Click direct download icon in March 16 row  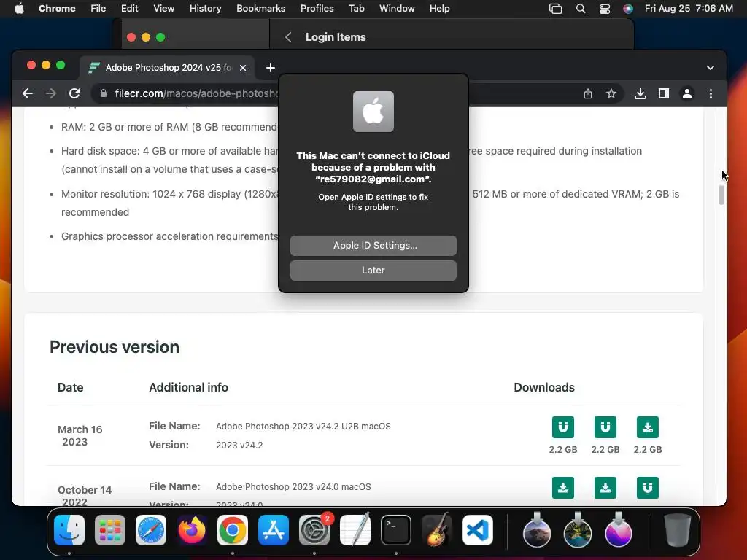click(648, 427)
